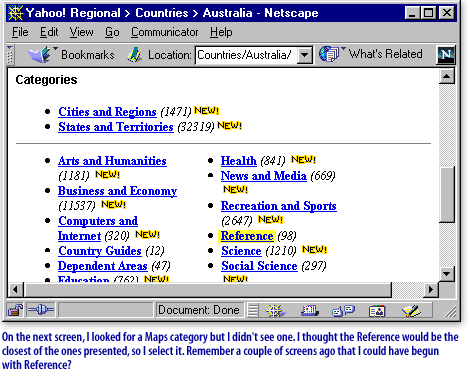Open the Help menu
The height and width of the screenshot is (390, 470).
[x=221, y=32]
